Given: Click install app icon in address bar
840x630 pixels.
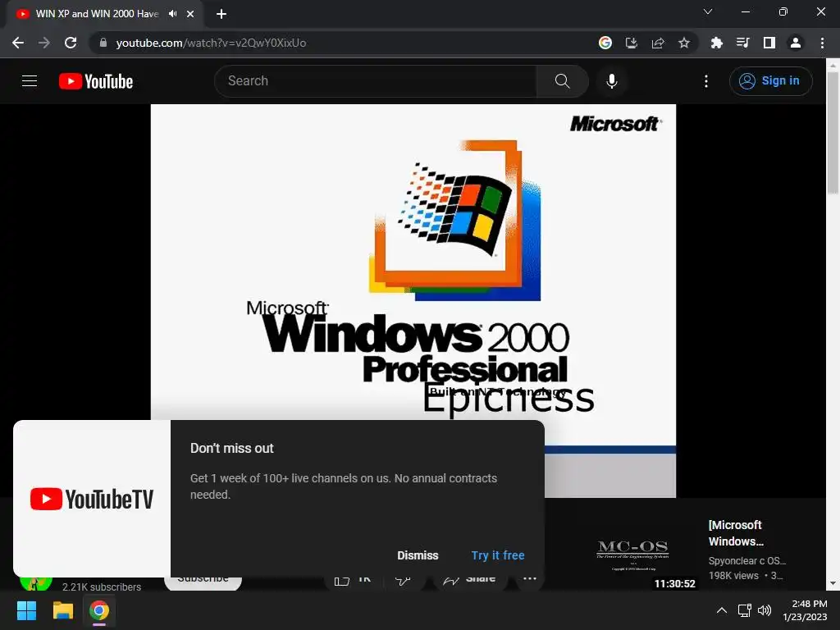Looking at the screenshot, I should [632, 43].
